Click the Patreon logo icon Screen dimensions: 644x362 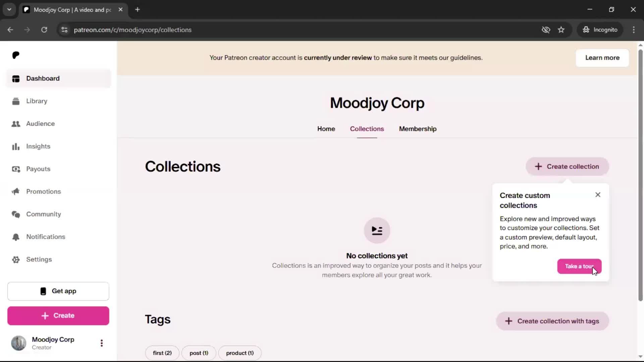click(16, 55)
